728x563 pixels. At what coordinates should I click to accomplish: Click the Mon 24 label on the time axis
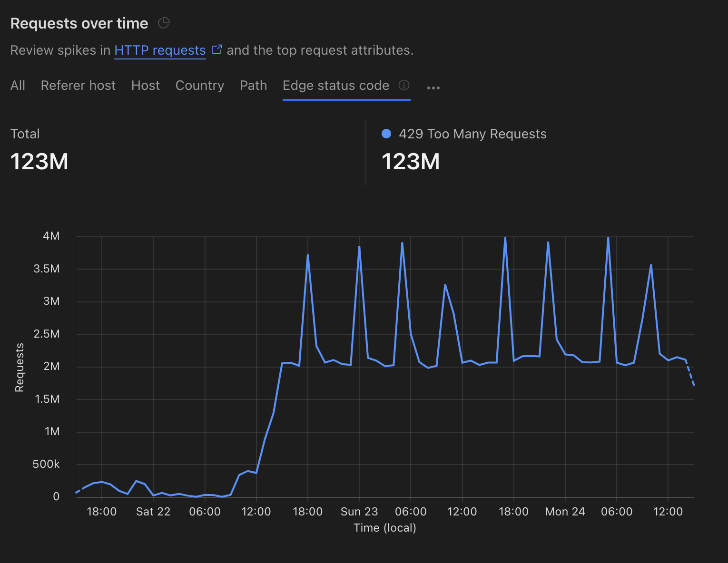[x=565, y=512]
